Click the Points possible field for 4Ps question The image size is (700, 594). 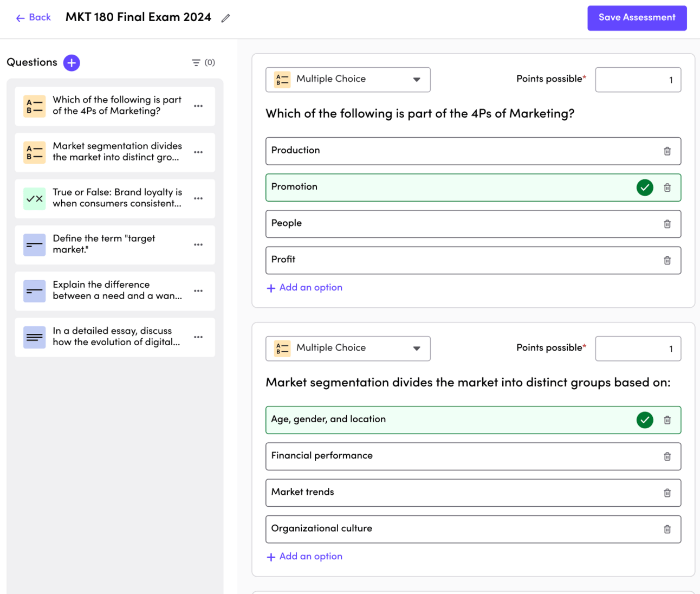tap(638, 80)
